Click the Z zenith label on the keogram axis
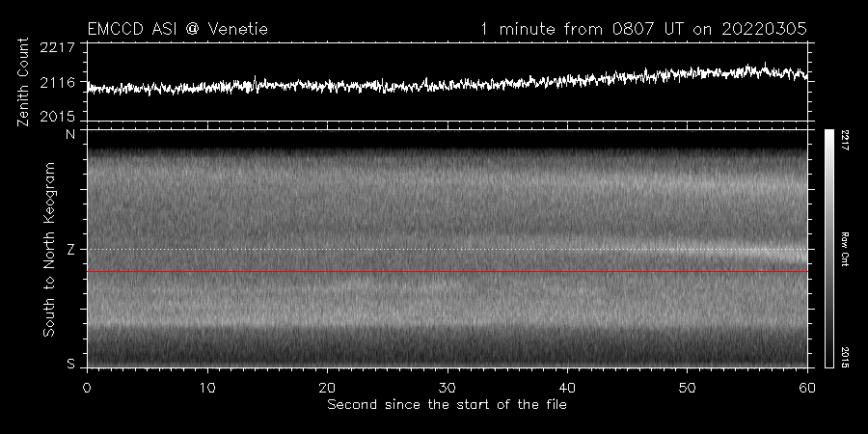The width and height of the screenshot is (868, 434). coord(70,250)
